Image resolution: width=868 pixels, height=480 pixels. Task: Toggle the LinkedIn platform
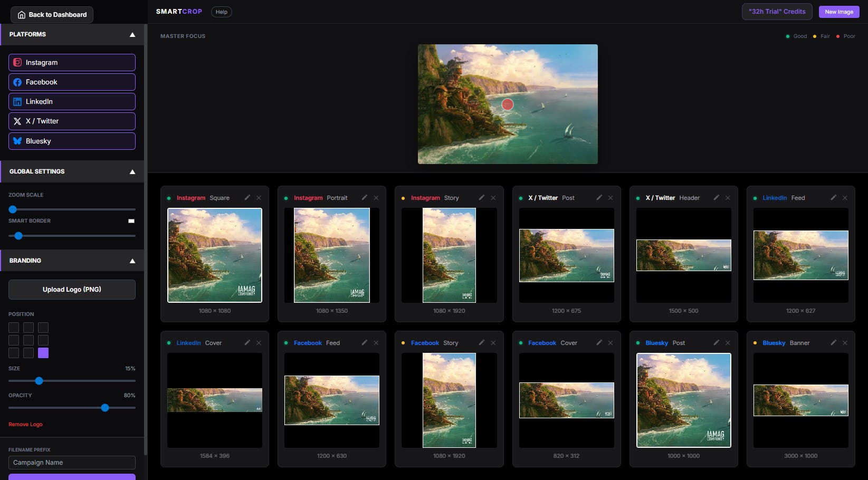coord(72,101)
